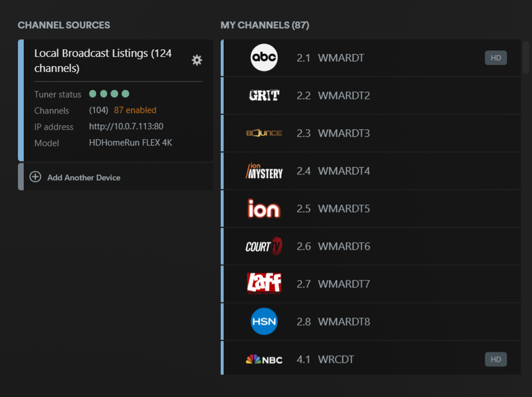Click the plus icon to add another device
The image size is (532, 397).
(35, 177)
